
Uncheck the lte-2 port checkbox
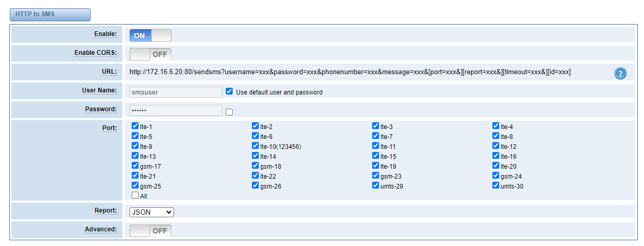[255, 126]
